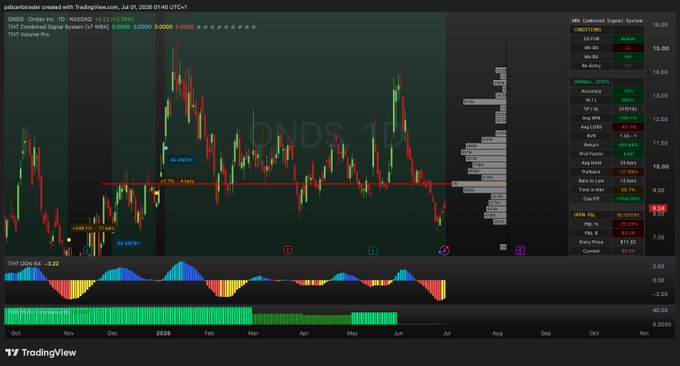Click the red 8.24 current price tag

658,209
